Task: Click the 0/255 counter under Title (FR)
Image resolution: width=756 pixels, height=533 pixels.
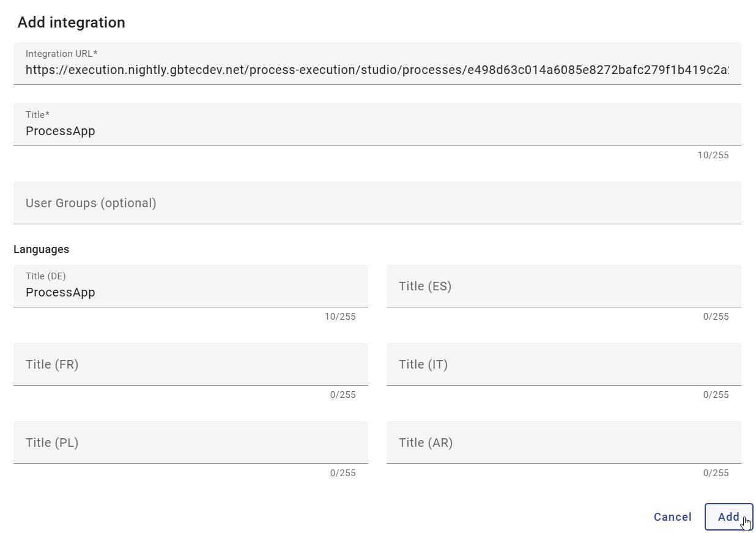Action: (343, 395)
